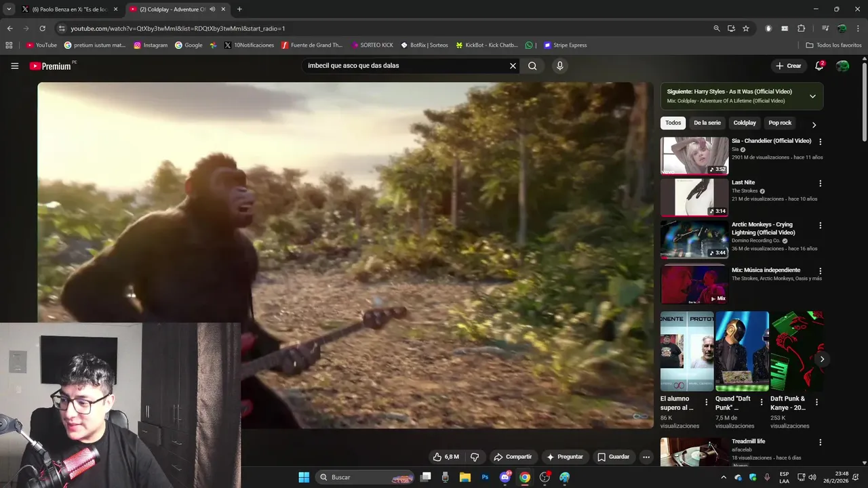
Task: Mute the audio on Coldplay tab
Action: pos(212,9)
